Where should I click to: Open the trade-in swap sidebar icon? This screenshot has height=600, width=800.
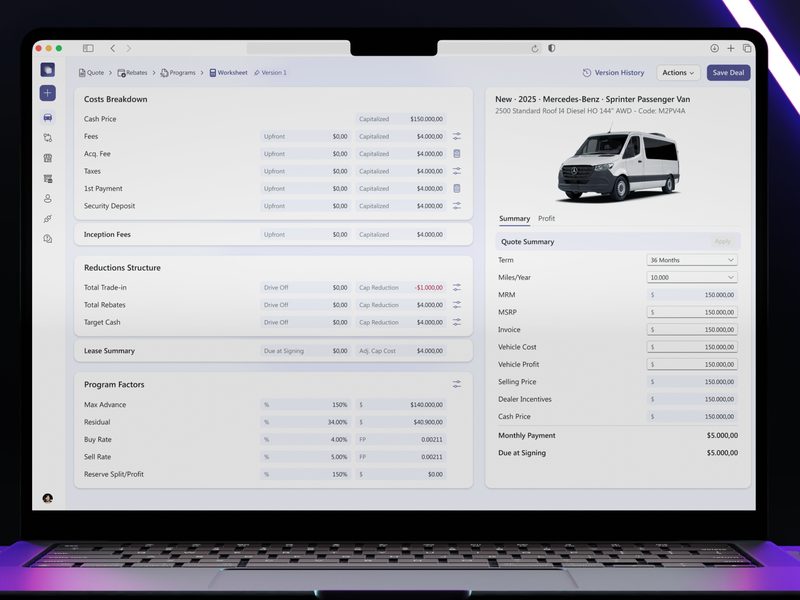pyautogui.click(x=47, y=138)
